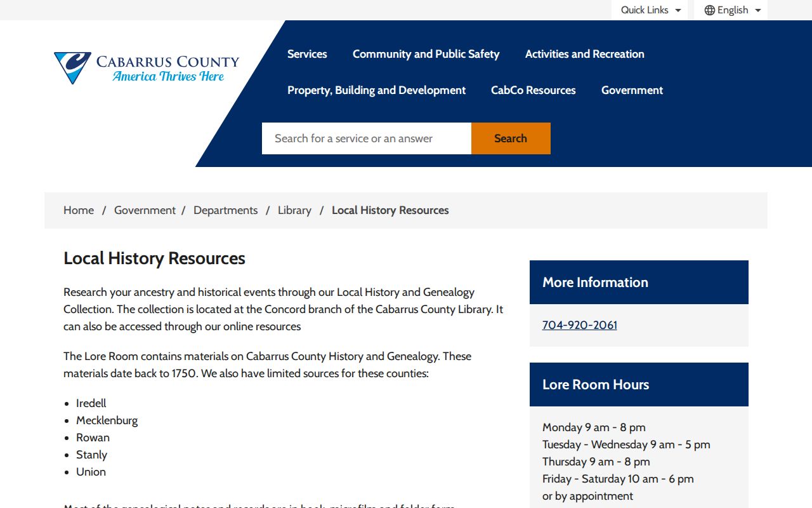Click the Stanly list item
Viewport: 812px width, 508px height.
pos(91,455)
